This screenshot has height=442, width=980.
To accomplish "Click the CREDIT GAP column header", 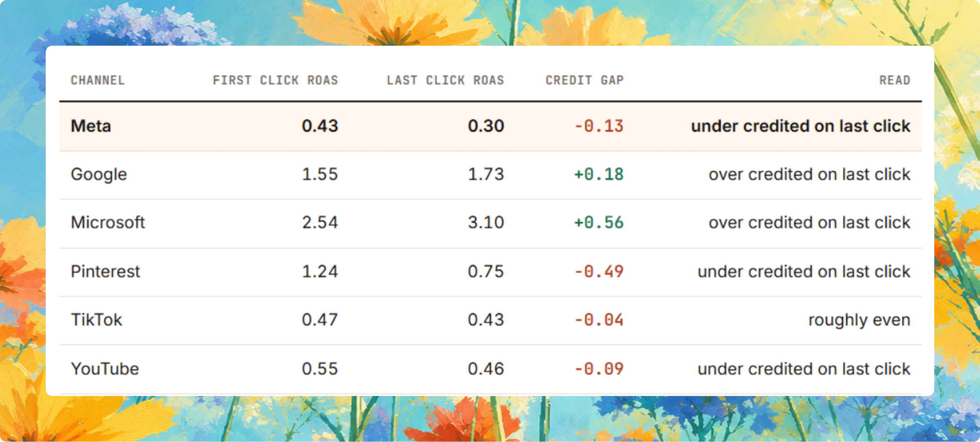I will tap(585, 80).
